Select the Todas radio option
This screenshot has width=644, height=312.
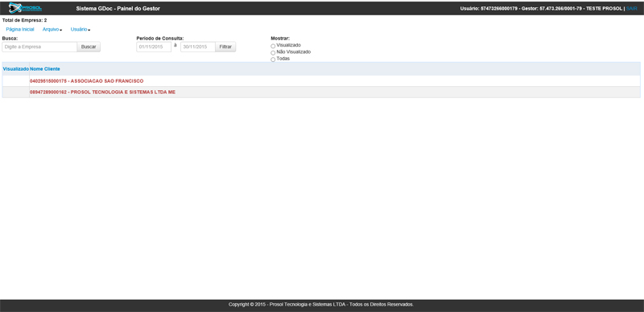pyautogui.click(x=273, y=60)
